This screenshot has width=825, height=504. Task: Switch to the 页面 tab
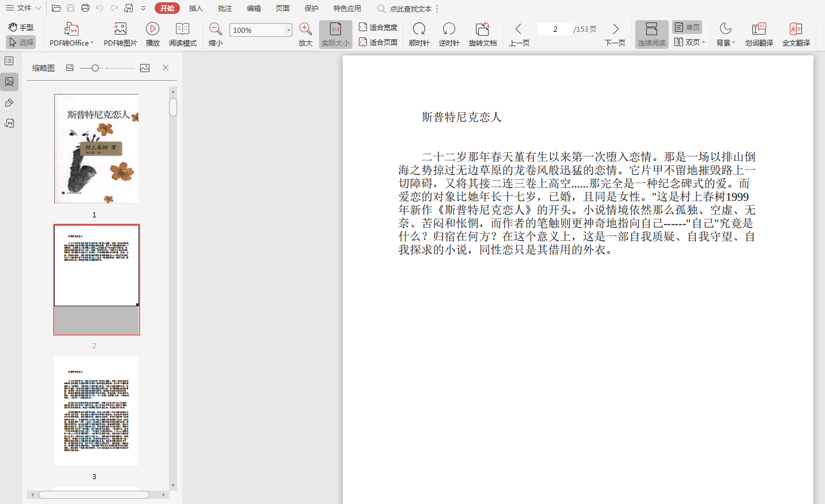283,9
